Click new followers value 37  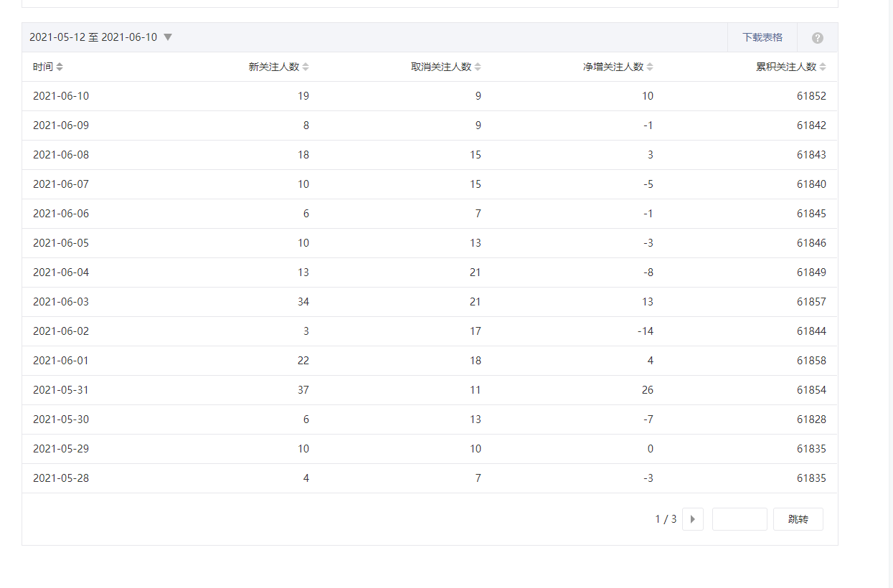(x=303, y=390)
